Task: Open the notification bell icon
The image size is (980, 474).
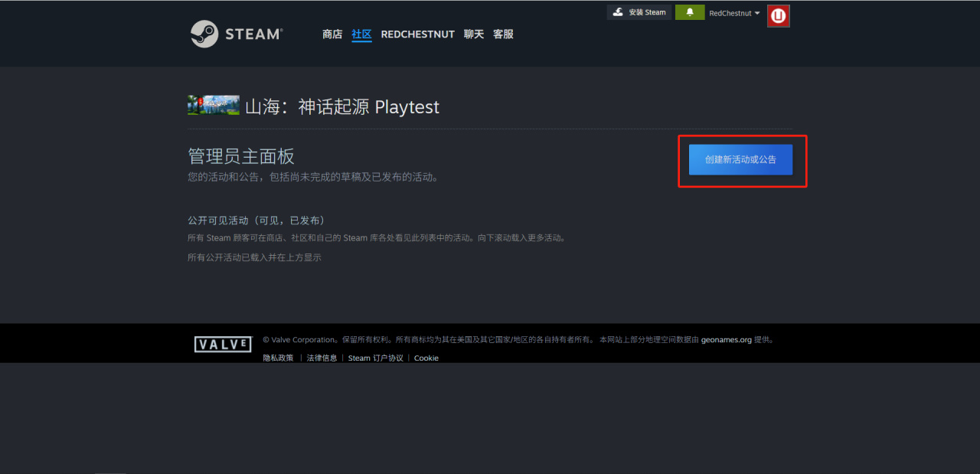Action: pyautogui.click(x=690, y=12)
